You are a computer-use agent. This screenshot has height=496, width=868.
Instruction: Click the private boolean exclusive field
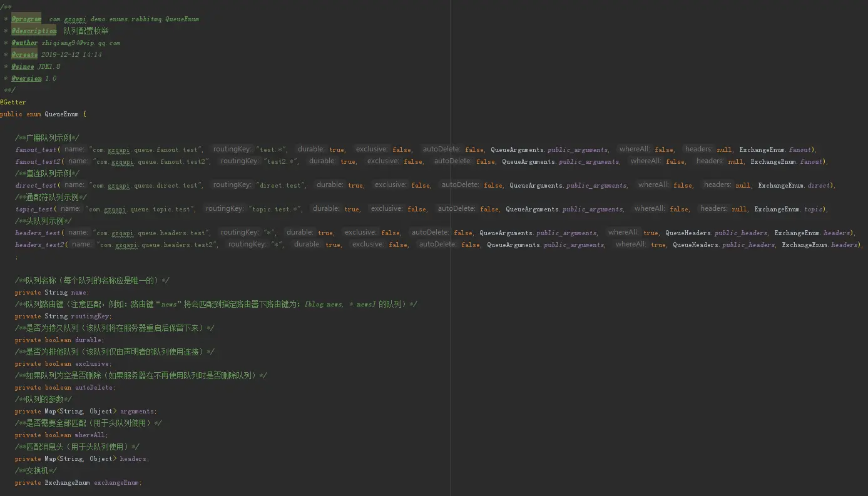click(63, 363)
